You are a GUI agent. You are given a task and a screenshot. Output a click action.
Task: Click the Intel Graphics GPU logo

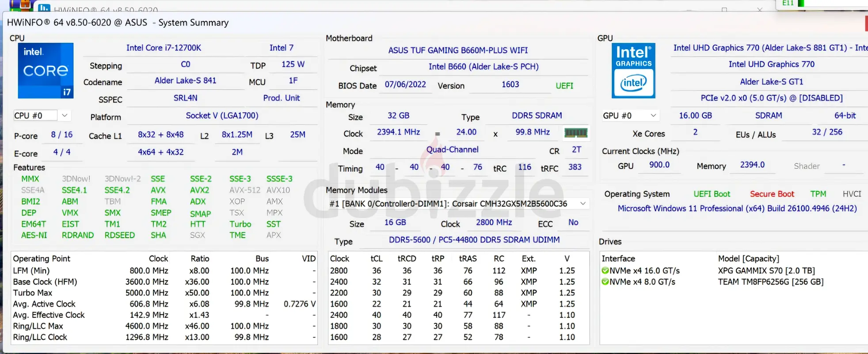633,71
